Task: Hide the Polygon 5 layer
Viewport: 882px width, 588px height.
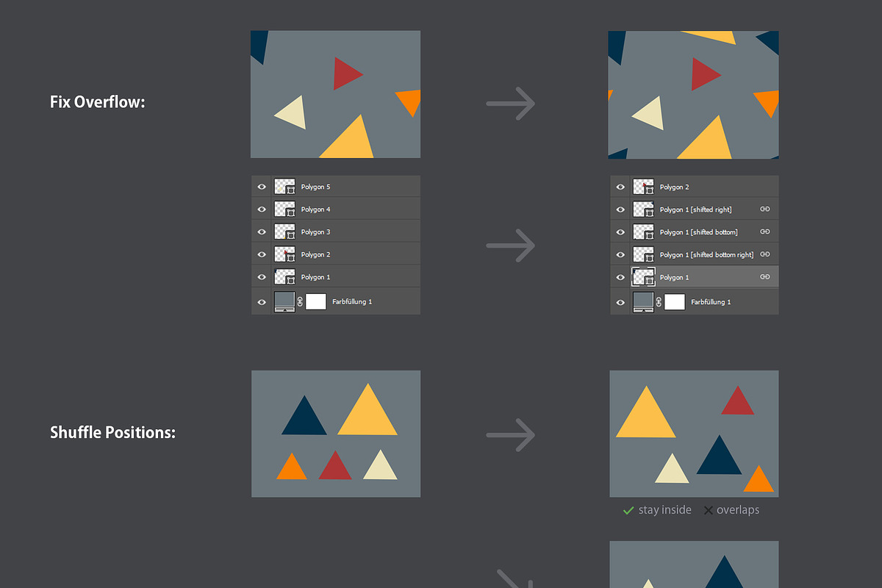Action: (x=262, y=187)
